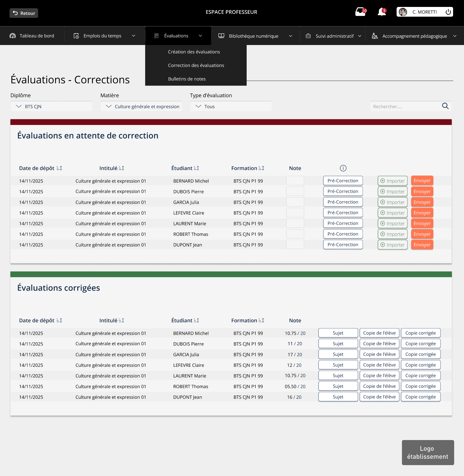Screen dimensions: 464x476
Task: Sort pending evaluations by Date de dépôt
Action: click(x=59, y=168)
